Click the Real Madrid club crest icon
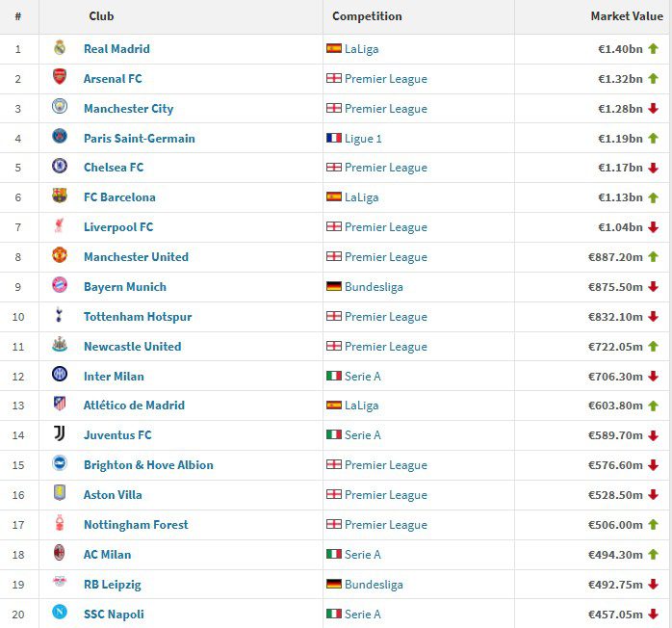Viewport: 672px width, 628px height. 60,48
